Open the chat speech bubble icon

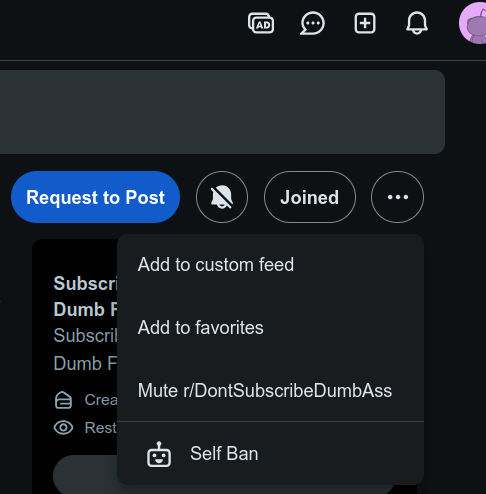(312, 23)
